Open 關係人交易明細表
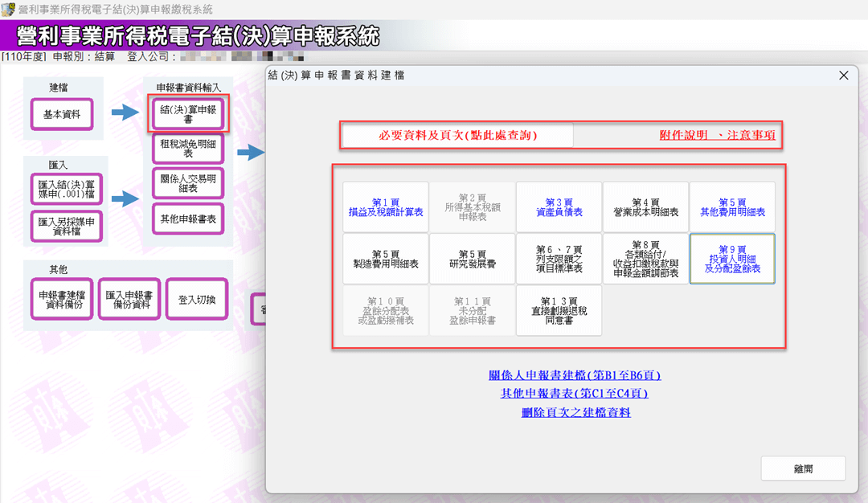The height and width of the screenshot is (503, 868). click(x=188, y=183)
